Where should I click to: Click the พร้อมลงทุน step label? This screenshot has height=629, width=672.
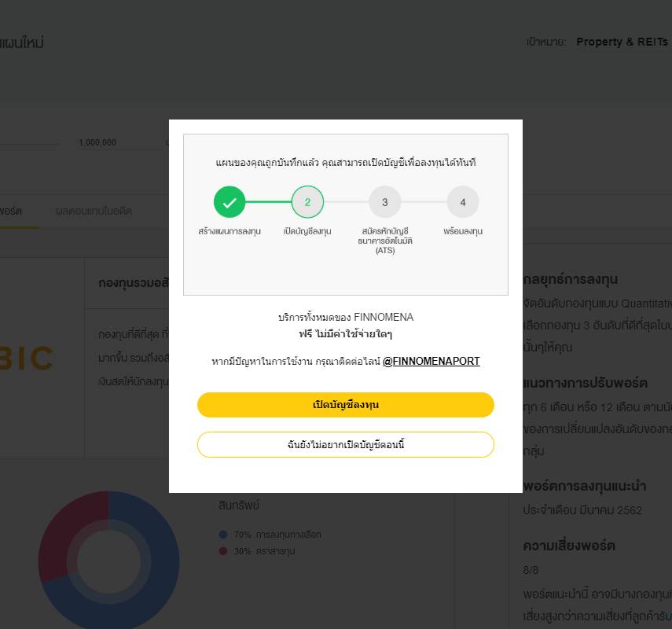coord(463,231)
